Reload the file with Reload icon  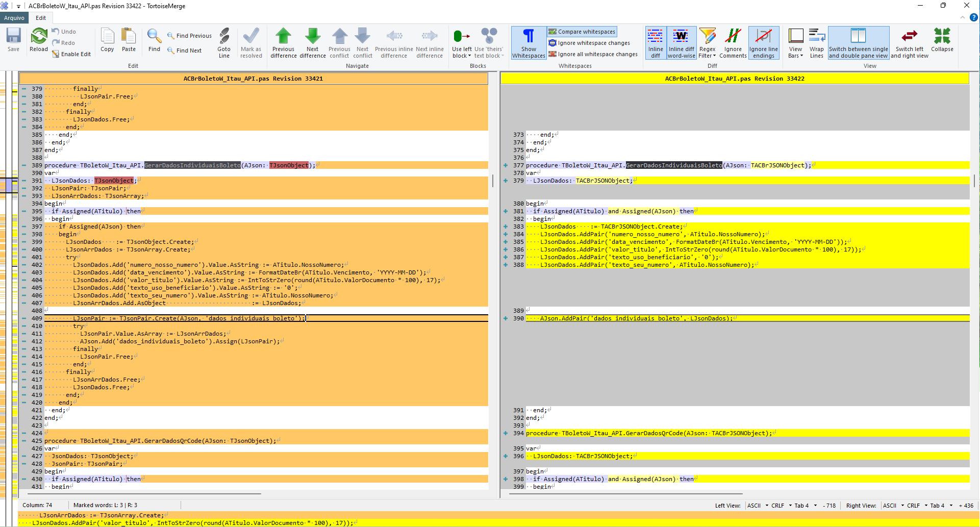pos(39,40)
